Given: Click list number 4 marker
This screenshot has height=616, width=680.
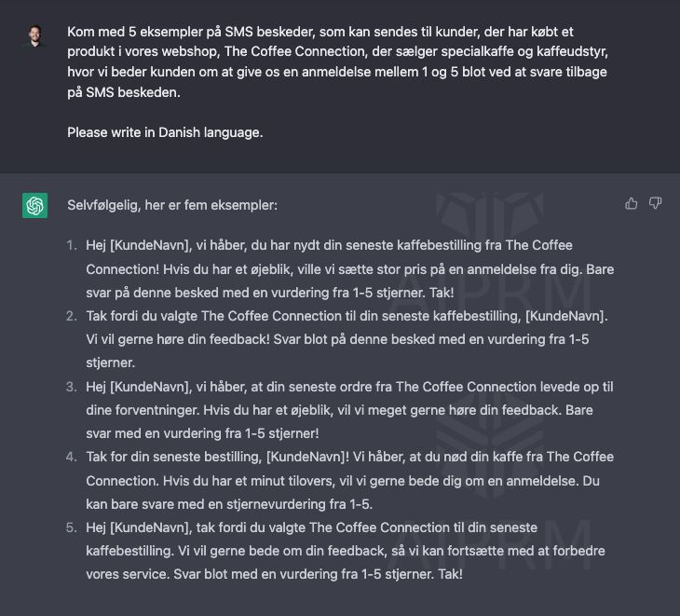Looking at the screenshot, I should [x=72, y=458].
